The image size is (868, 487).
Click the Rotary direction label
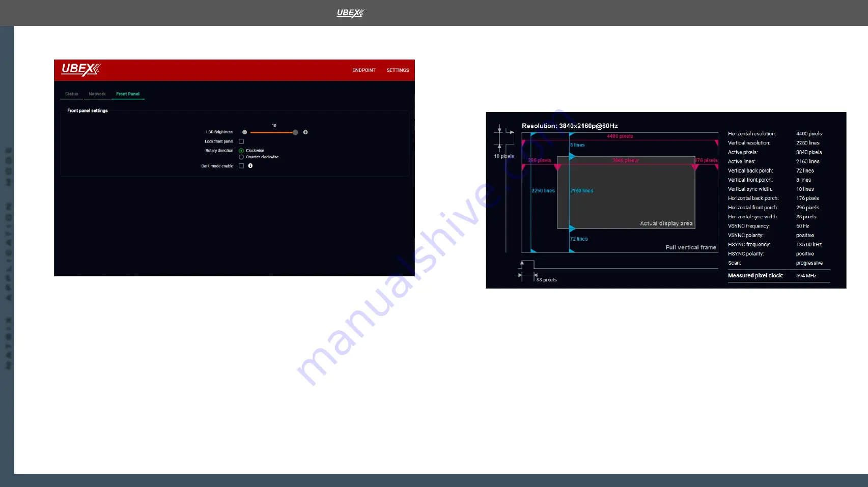(219, 151)
